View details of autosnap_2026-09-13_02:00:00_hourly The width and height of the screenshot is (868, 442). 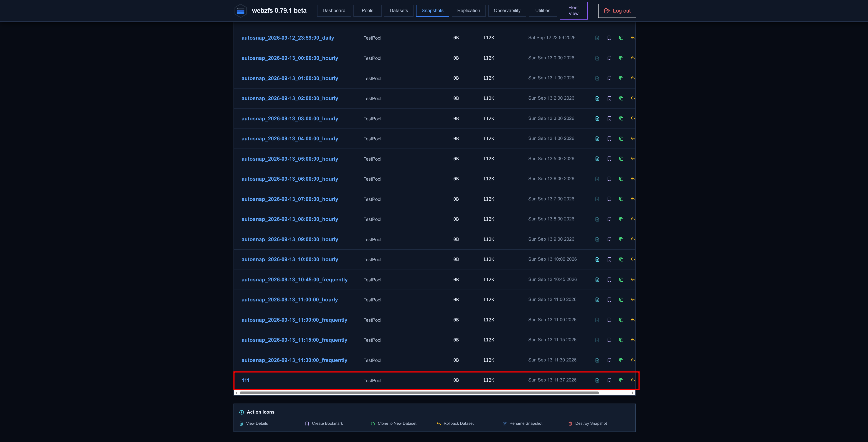(597, 98)
